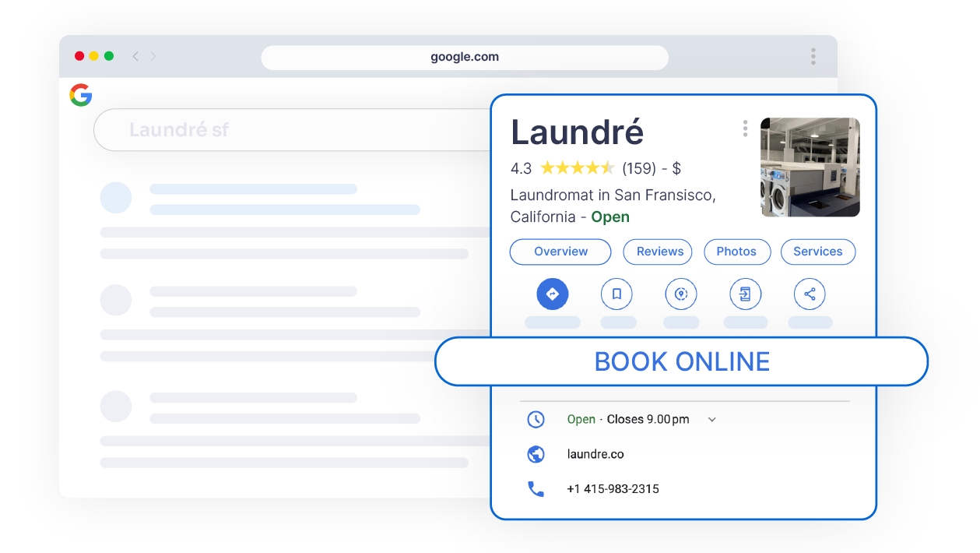Select the Directions icon for Laundré

click(553, 294)
